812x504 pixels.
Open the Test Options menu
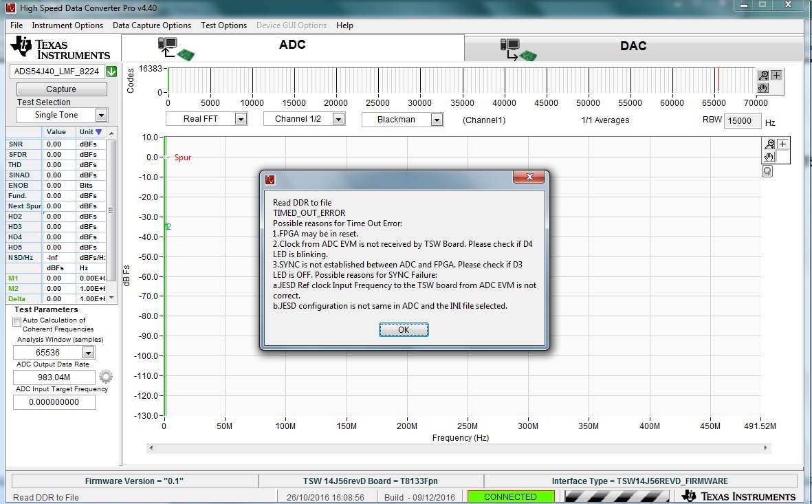[x=223, y=25]
